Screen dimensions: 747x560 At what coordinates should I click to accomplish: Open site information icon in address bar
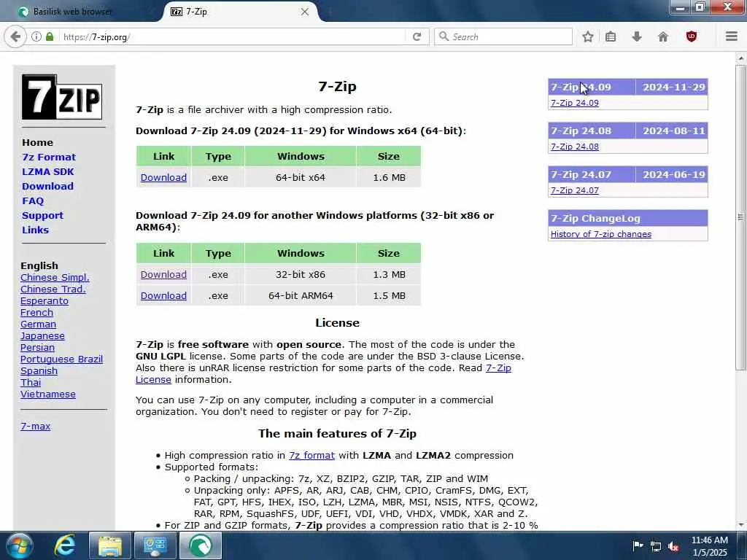click(36, 36)
